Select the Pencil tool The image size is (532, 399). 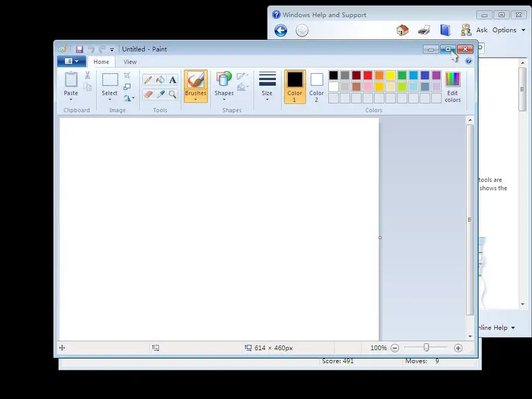[148, 79]
